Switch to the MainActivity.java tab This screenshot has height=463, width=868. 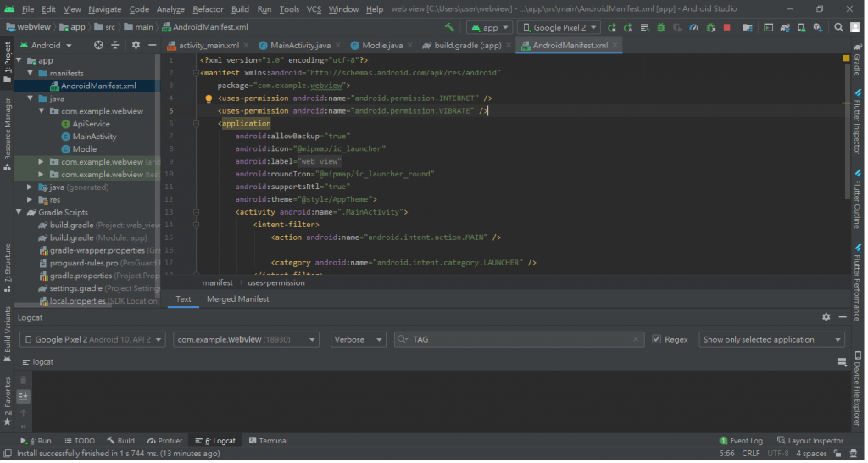pyautogui.click(x=302, y=46)
